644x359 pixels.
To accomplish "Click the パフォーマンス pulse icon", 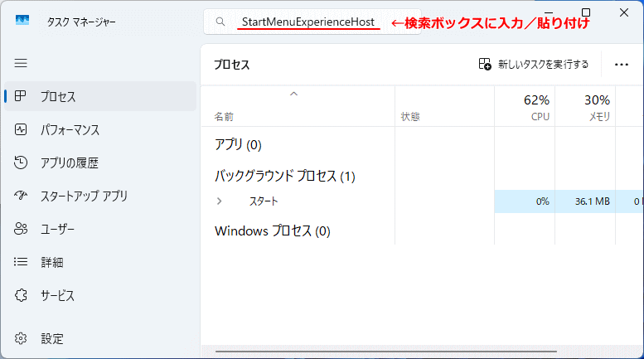I will click(x=21, y=130).
